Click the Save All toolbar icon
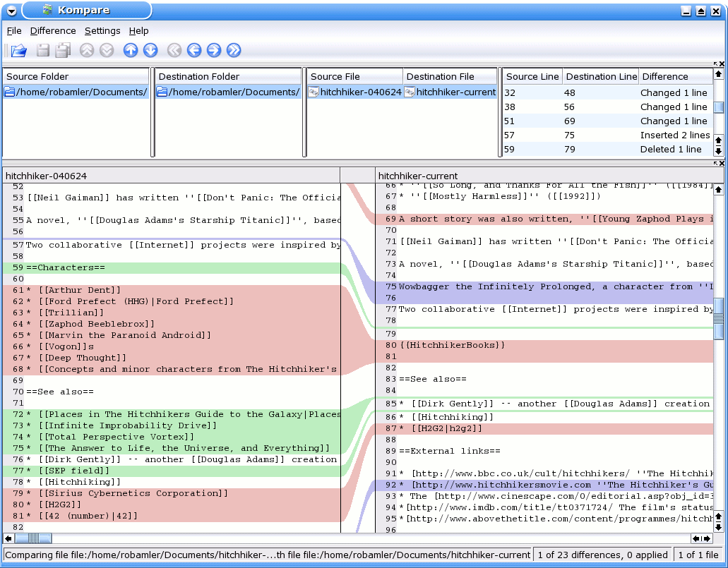This screenshot has height=568, width=728. click(63, 50)
